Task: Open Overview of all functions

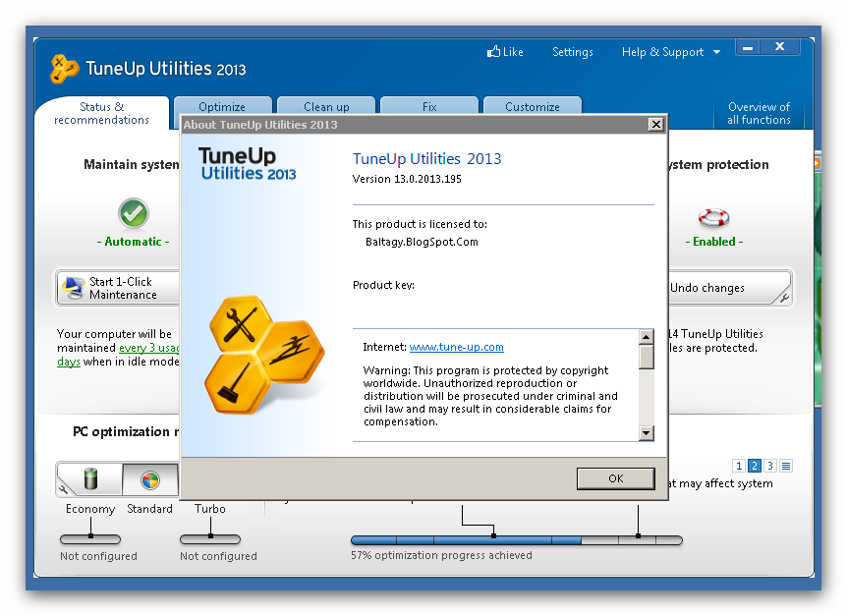Action: point(759,113)
